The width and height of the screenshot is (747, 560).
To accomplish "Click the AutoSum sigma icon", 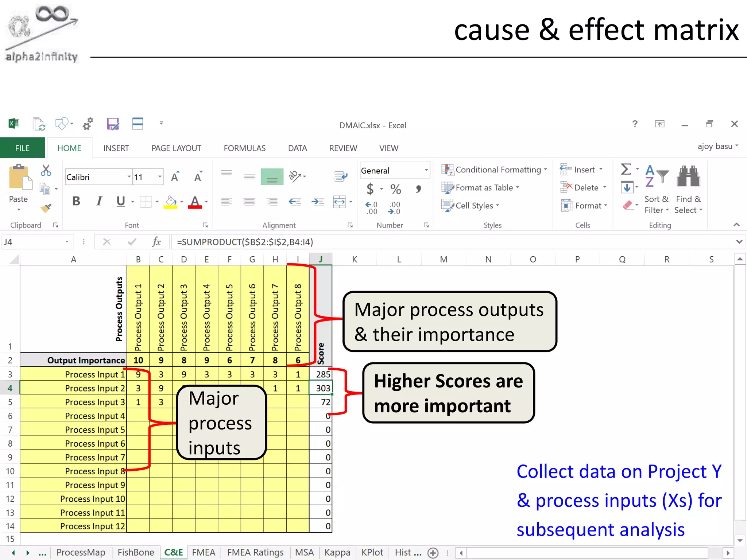I will click(x=626, y=169).
